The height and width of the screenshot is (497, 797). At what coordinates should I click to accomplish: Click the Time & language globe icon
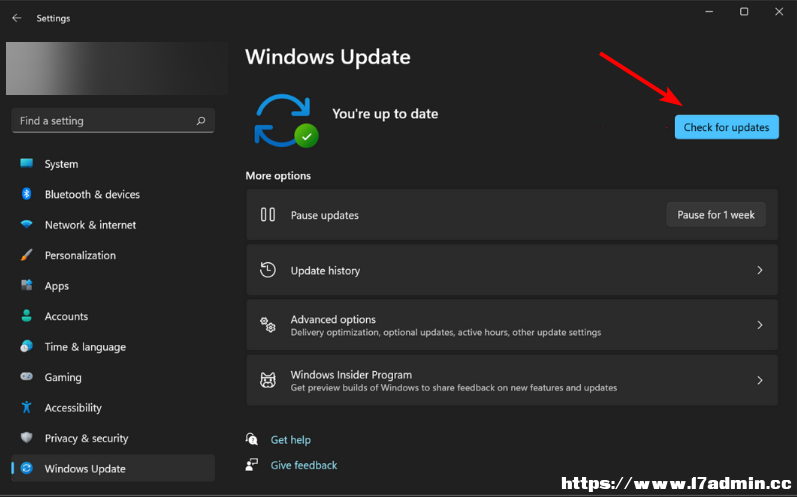coord(26,347)
